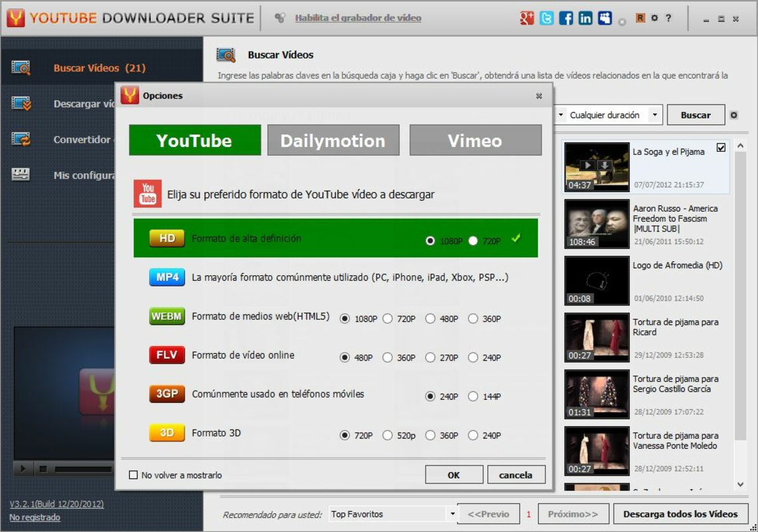The image size is (758, 532).
Task: Click the MySpace share icon
Action: pyautogui.click(x=605, y=19)
